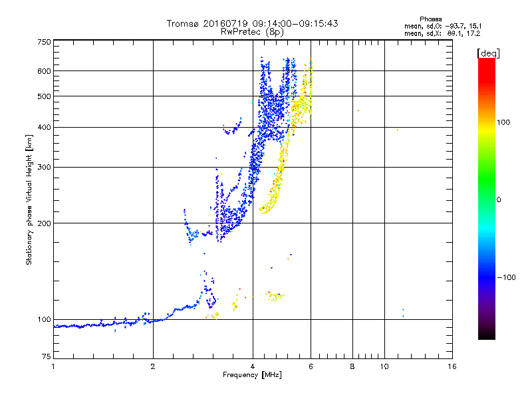Click the isolated orange point near 8 MHz
Screen dimensions: 532x399
pos(358,110)
